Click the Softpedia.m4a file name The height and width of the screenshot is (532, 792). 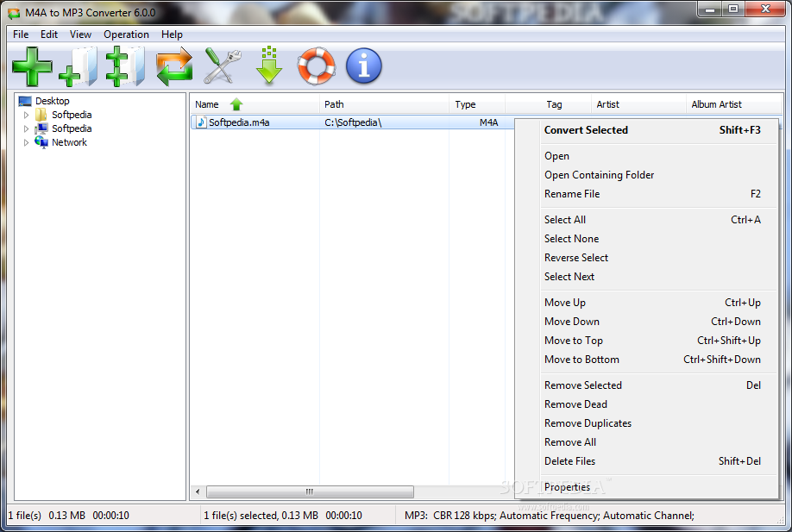click(239, 122)
